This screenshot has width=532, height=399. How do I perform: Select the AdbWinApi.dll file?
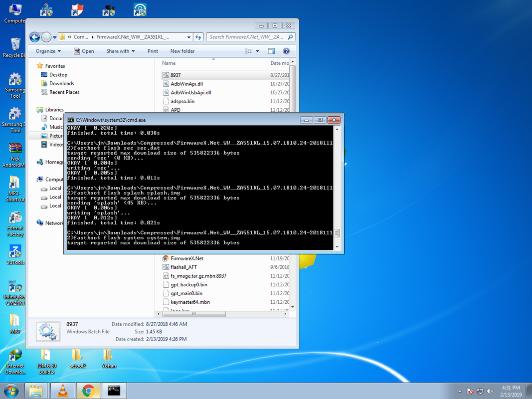(225, 84)
